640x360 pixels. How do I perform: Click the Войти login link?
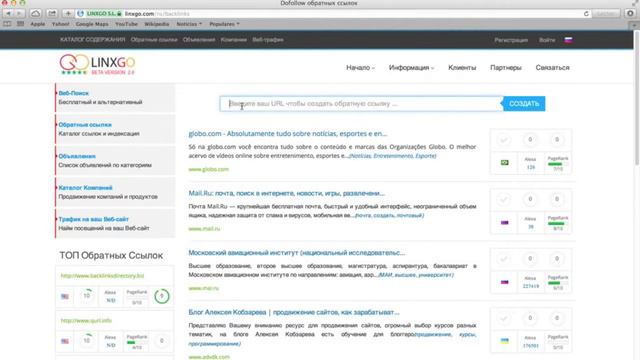[x=547, y=40]
